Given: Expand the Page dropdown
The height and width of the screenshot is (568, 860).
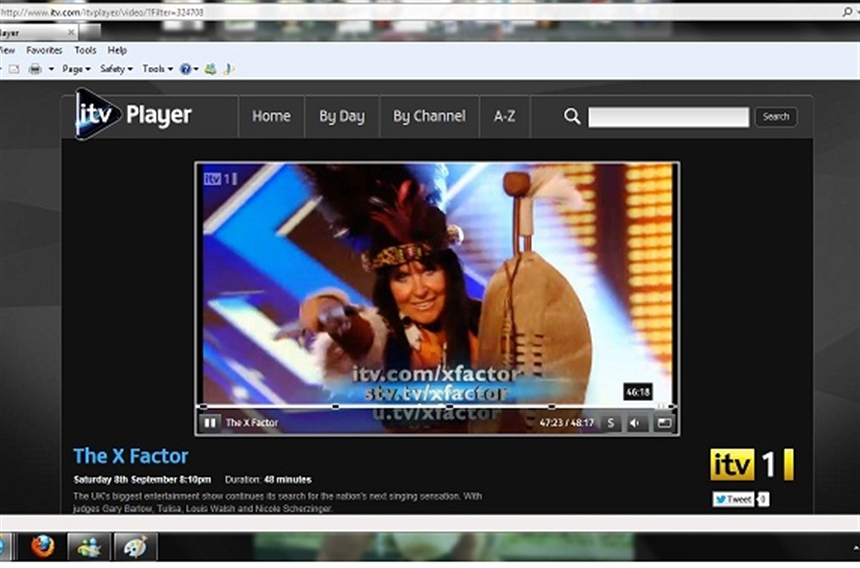Looking at the screenshot, I should (x=76, y=69).
